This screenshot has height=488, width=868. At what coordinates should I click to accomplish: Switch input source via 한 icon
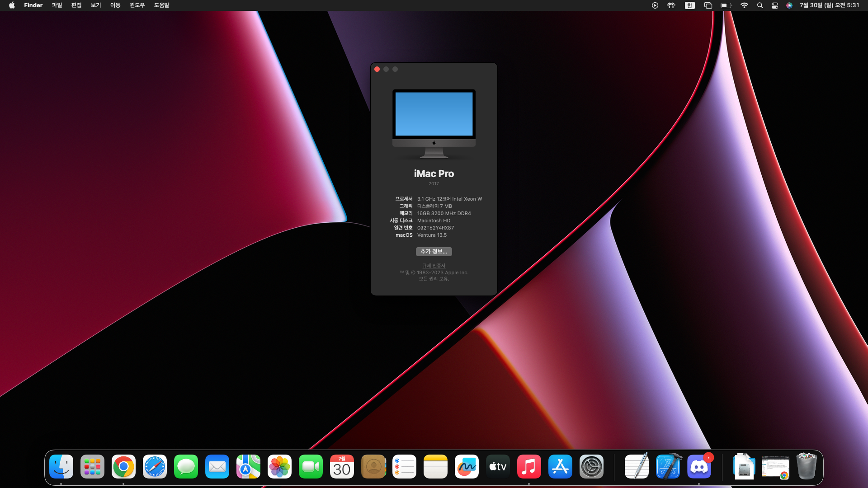(689, 5)
